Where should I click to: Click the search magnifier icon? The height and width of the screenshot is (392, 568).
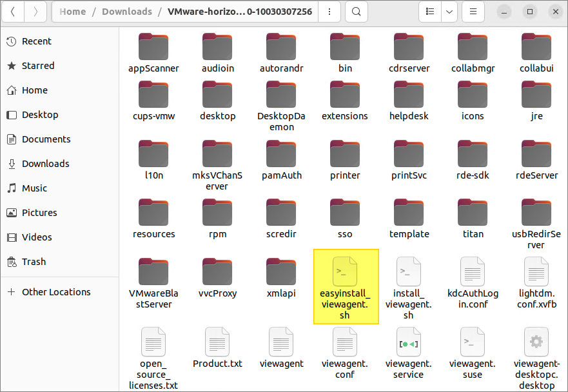(356, 12)
